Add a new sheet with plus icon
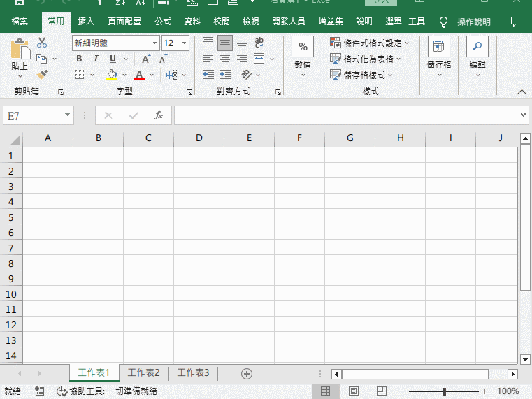Viewport: 532px width, 399px height. click(246, 373)
